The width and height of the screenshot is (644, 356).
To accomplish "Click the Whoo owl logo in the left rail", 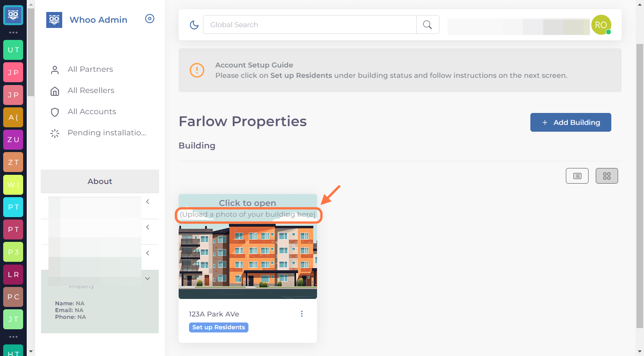I will coord(13,15).
